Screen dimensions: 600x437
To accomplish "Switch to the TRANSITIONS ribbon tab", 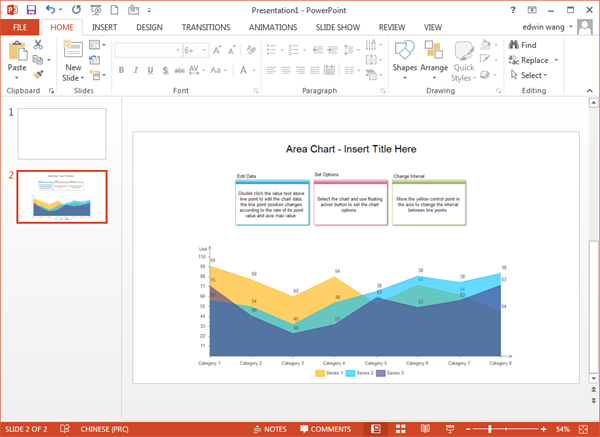I will coord(205,27).
